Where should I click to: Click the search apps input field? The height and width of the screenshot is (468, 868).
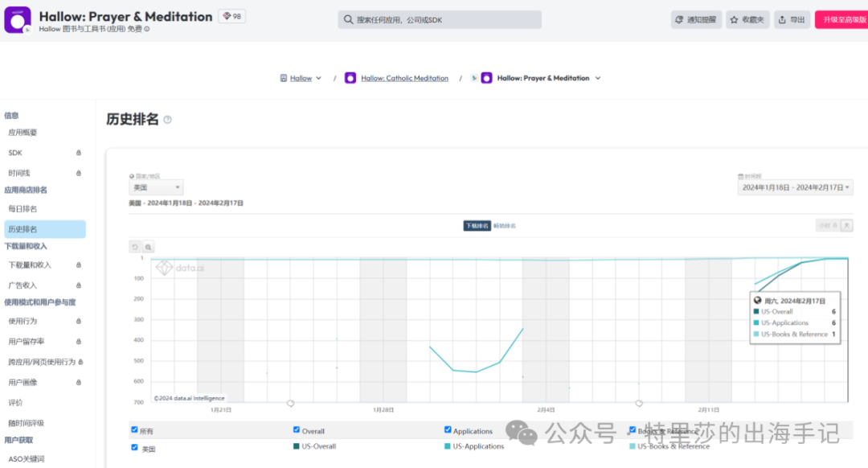440,20
